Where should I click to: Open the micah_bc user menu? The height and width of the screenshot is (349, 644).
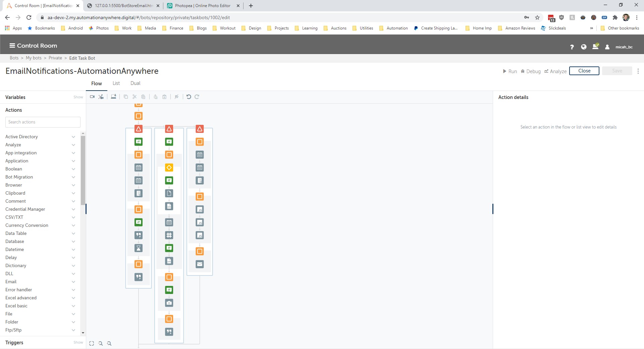[x=624, y=47]
